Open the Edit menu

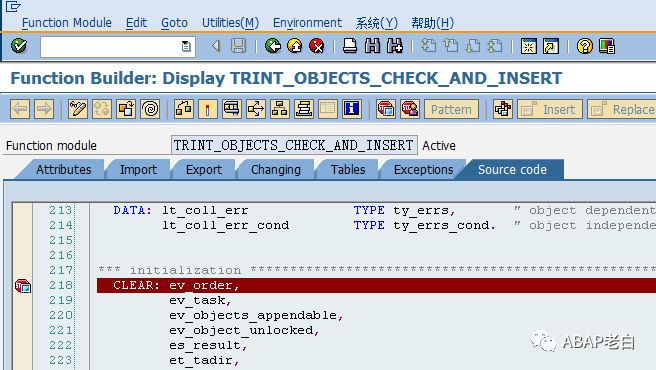pyautogui.click(x=136, y=23)
